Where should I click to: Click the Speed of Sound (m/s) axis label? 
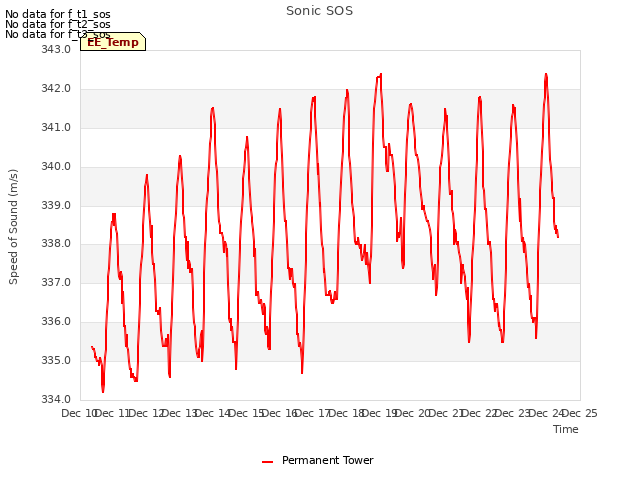click(x=13, y=227)
